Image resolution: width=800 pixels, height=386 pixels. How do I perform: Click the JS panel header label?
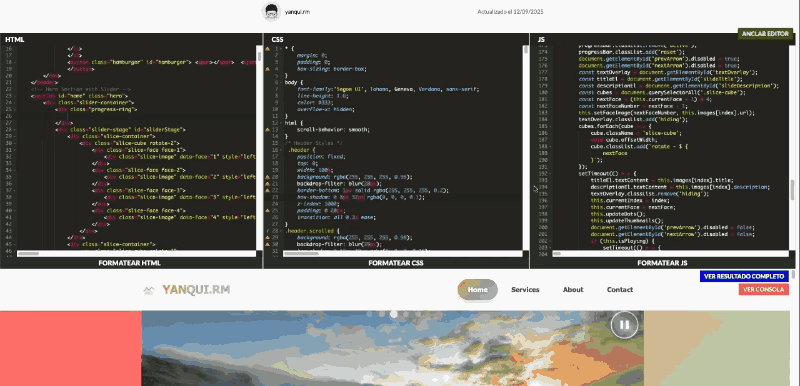541,39
